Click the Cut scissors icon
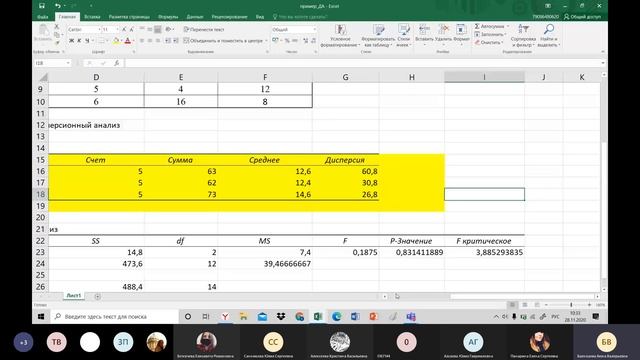The width and height of the screenshot is (640, 360). tap(57, 27)
